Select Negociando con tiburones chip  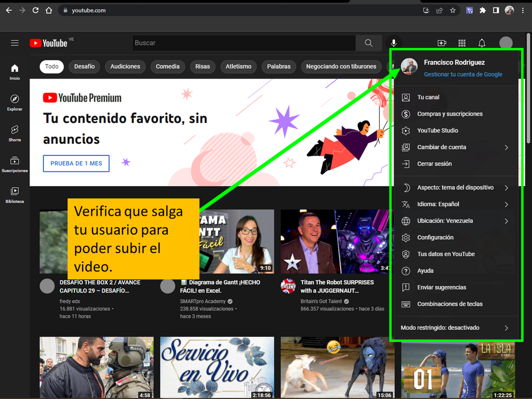pyautogui.click(x=341, y=67)
